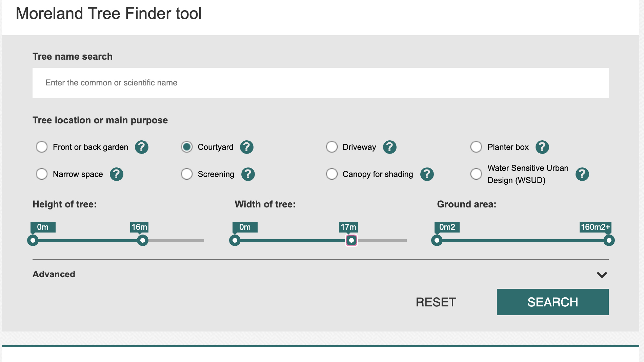Select Planter box radio button
Screen dimensions: 644x362
[x=476, y=147]
